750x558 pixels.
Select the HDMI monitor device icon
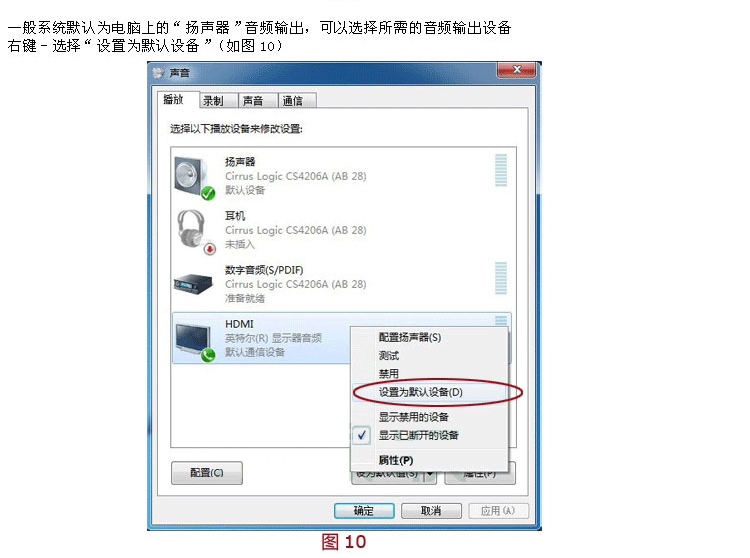(193, 339)
